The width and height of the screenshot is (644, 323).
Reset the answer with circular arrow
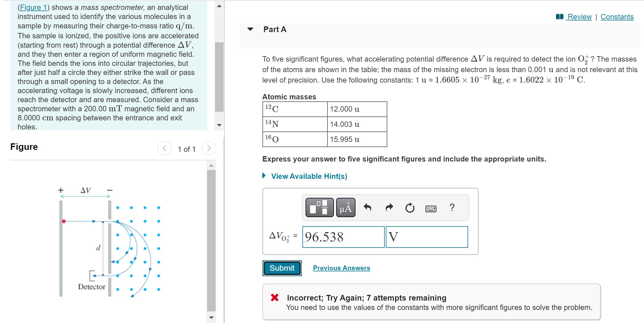[410, 208]
